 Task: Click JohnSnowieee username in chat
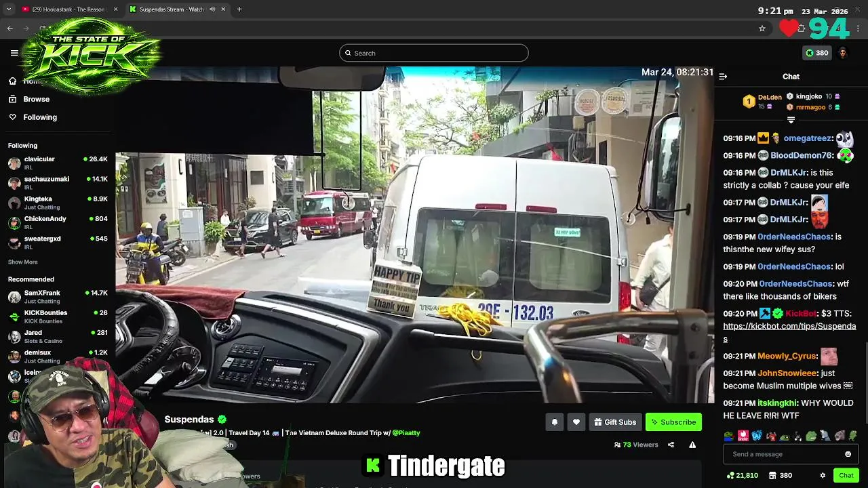pyautogui.click(x=787, y=373)
